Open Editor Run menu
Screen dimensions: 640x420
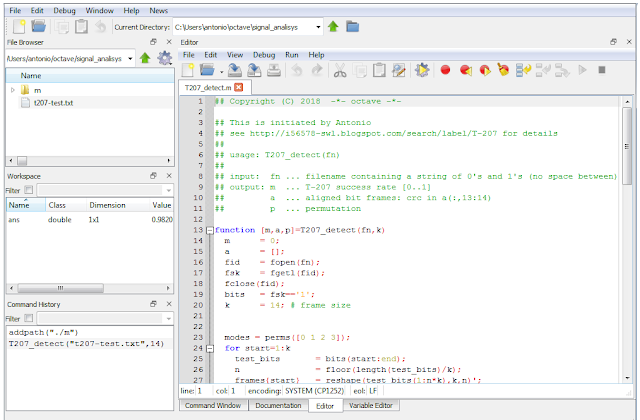click(291, 55)
